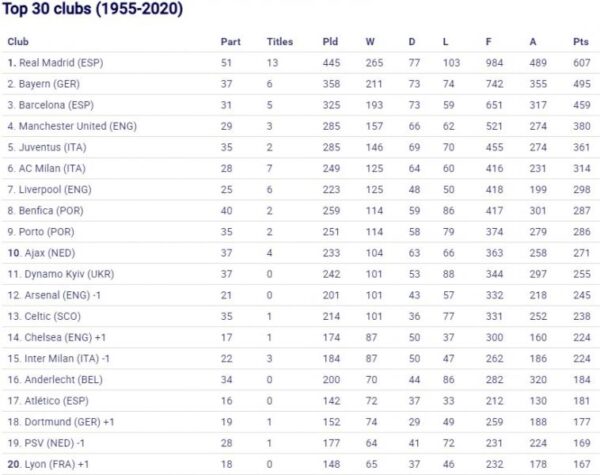Click the Pts column header
Viewport: 600px width, 475px height.
click(580, 41)
